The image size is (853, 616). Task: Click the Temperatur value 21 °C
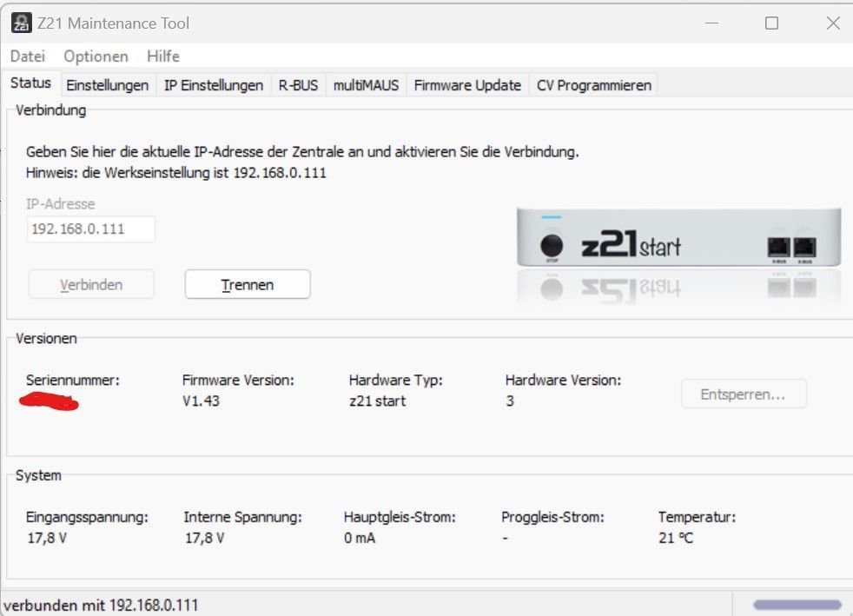[x=676, y=538]
